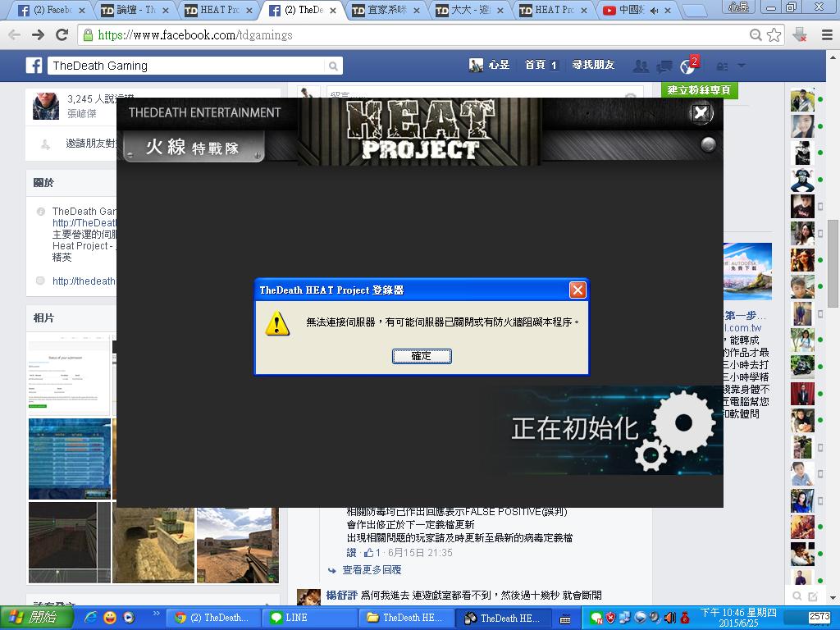The height and width of the screenshot is (630, 840).
Task: Click the smiley face quick launch icon
Action: pos(110,618)
